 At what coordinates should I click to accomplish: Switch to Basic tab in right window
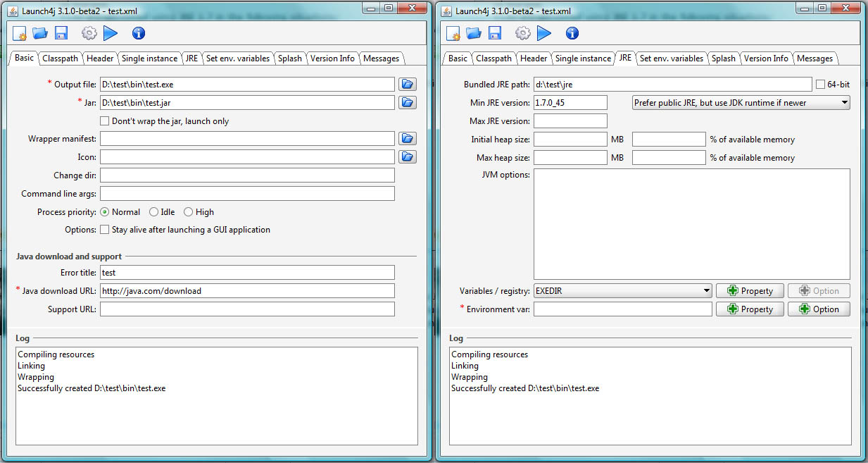click(458, 58)
